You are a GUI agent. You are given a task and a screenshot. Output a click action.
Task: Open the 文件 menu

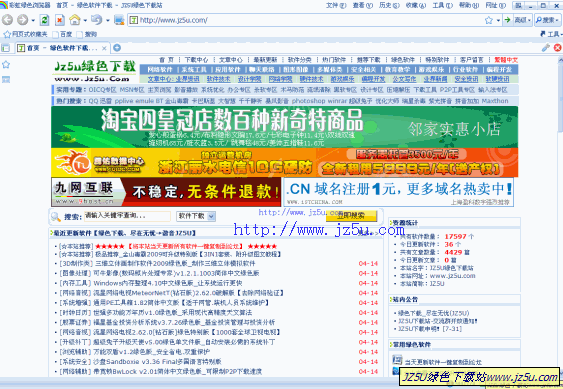(x=336, y=5)
